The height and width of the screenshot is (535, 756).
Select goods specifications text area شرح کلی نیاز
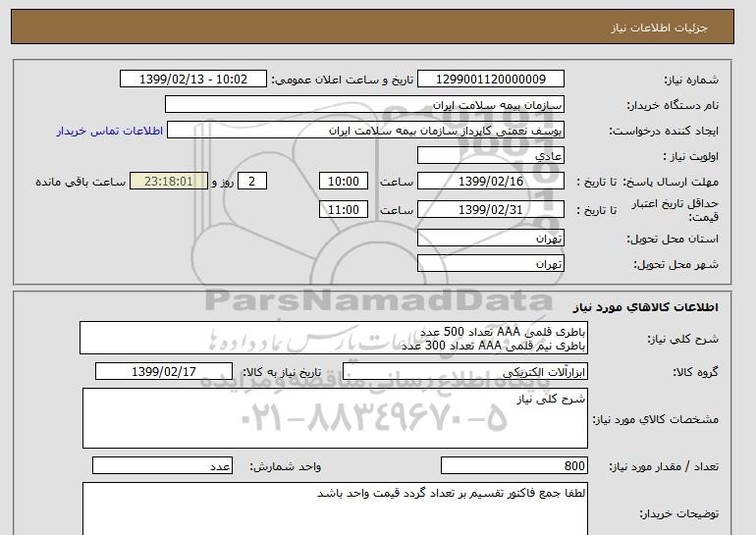click(335, 418)
